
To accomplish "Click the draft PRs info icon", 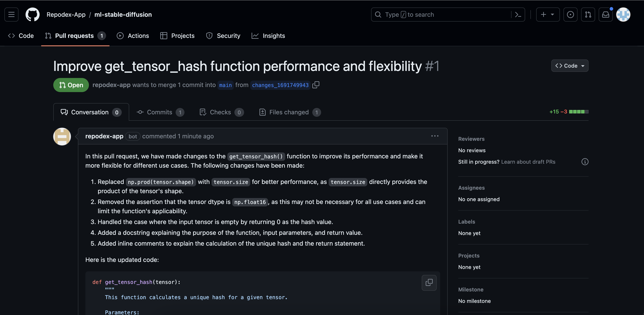I will pos(585,162).
